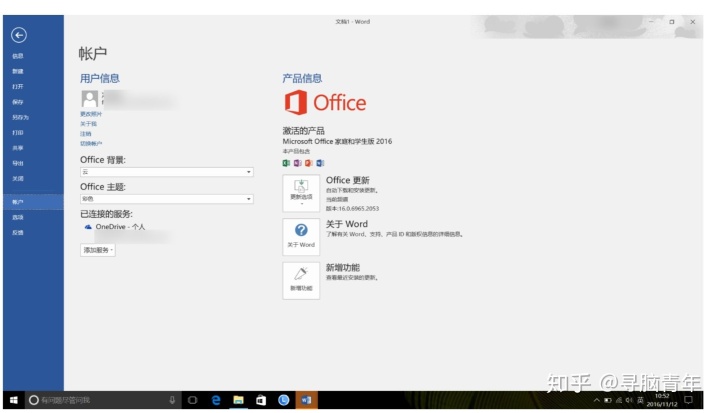The width and height of the screenshot is (720, 413).
Task: Click the Cortana circle in the search box
Action: (x=34, y=400)
